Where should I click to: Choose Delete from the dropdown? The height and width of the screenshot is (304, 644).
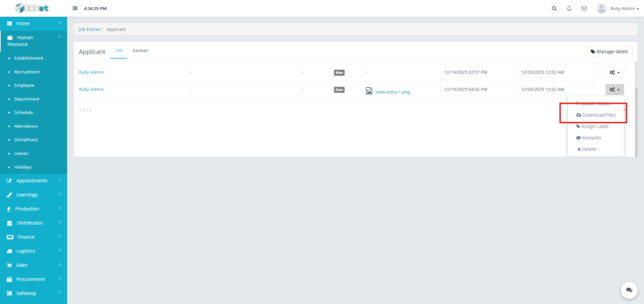[x=596, y=149]
